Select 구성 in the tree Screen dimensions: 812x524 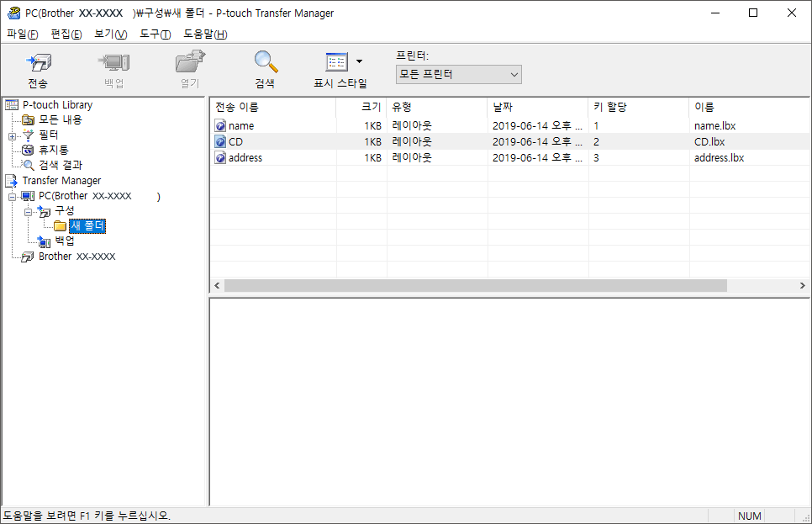(65, 210)
